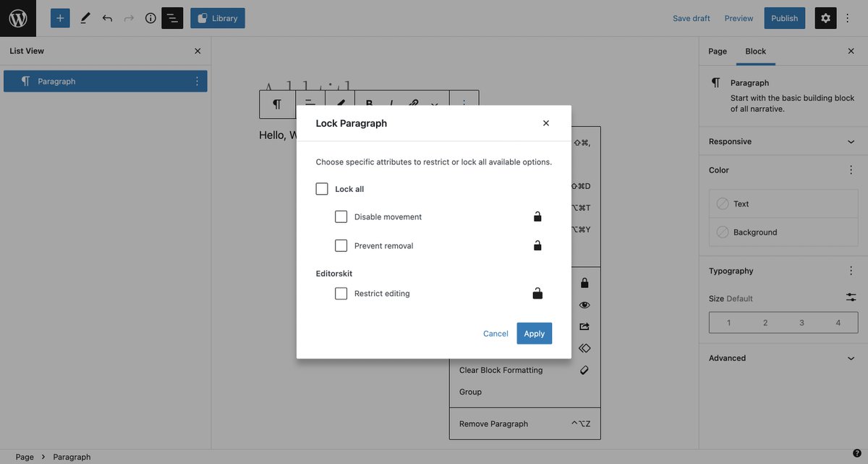Close the settings sidebar
Screen dimensions: 868x464
851,51
